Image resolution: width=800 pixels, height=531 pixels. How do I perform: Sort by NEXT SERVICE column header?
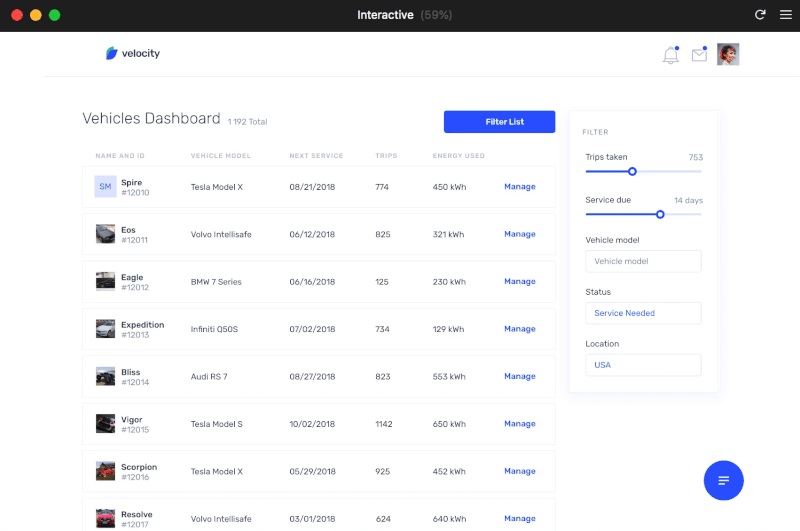click(x=316, y=156)
